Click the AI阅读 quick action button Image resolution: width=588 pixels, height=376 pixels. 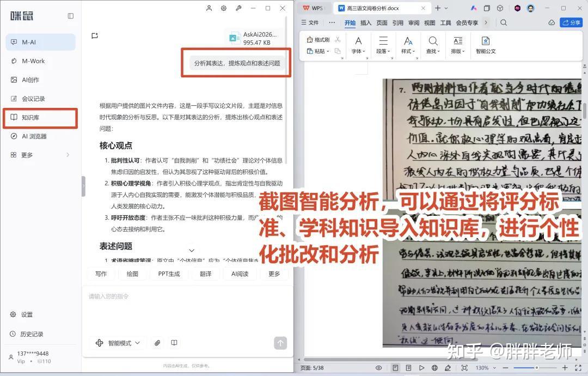click(x=240, y=274)
